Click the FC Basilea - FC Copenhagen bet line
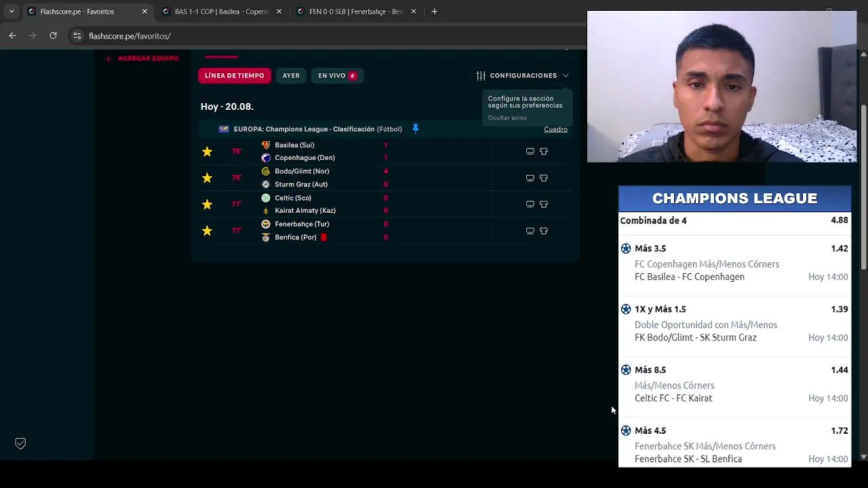 (690, 277)
